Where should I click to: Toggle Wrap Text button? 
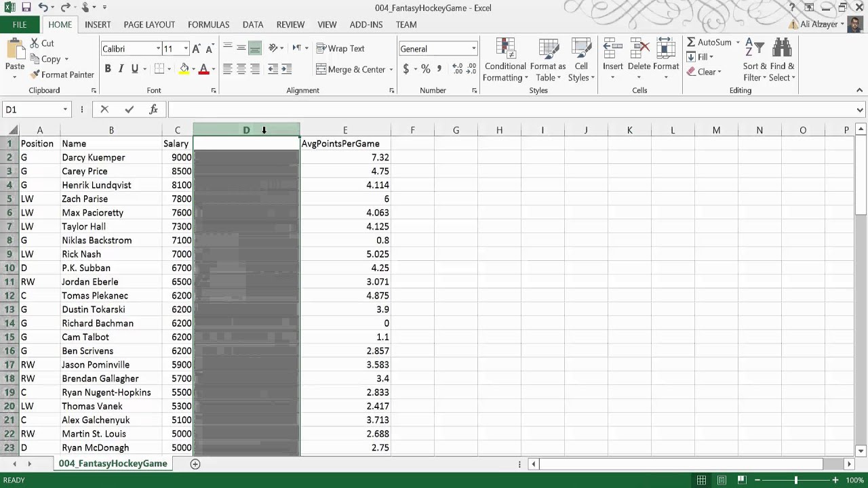click(341, 49)
